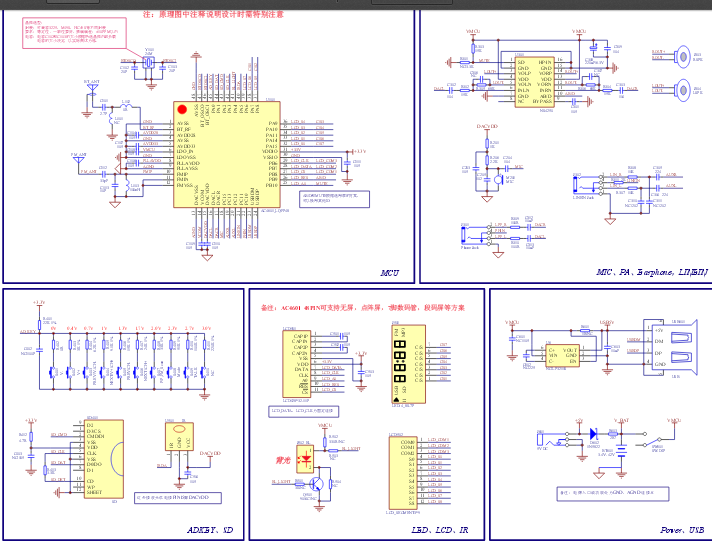
Task: Select the Phone Jack connector symbol
Action: (x=477, y=235)
